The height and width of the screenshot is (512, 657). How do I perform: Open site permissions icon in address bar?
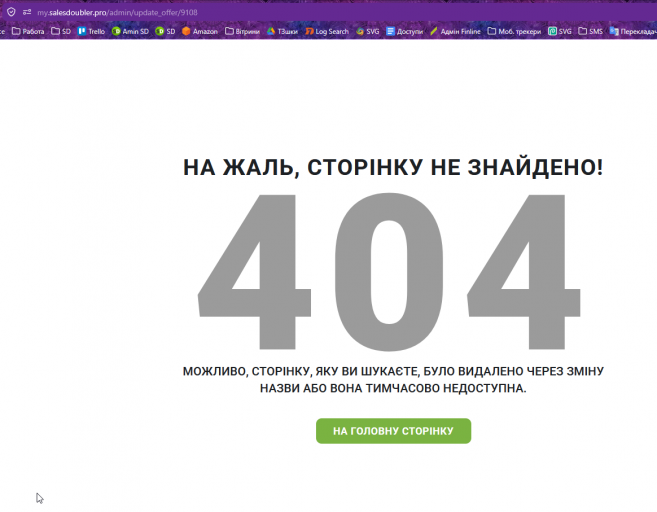click(27, 12)
